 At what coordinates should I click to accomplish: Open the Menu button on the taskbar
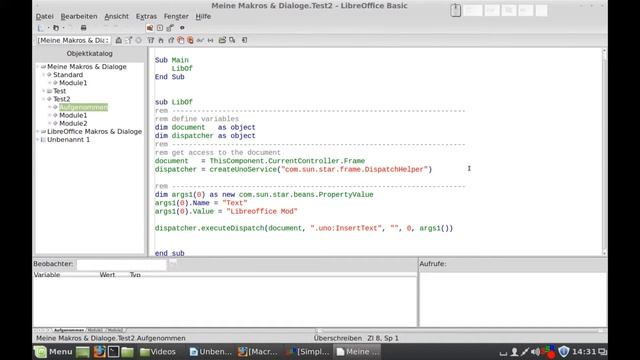53,351
